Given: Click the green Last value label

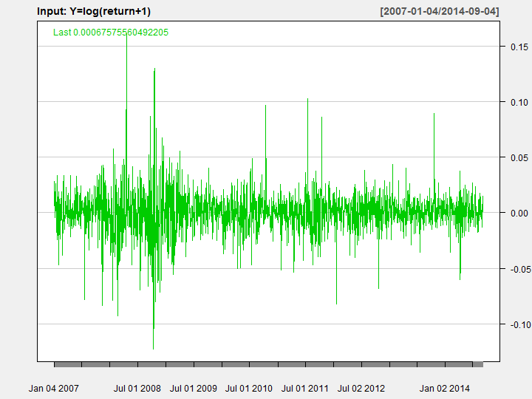Looking at the screenshot, I should [x=111, y=33].
